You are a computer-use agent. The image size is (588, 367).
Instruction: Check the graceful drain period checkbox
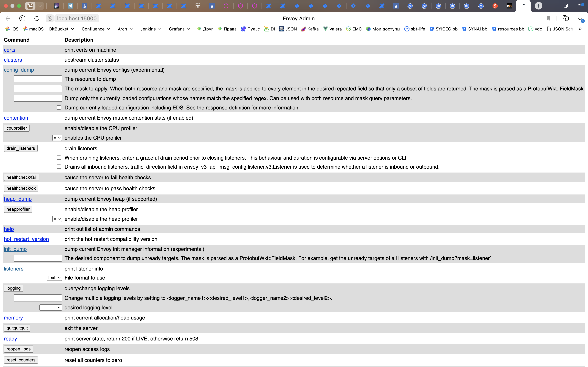tap(59, 158)
